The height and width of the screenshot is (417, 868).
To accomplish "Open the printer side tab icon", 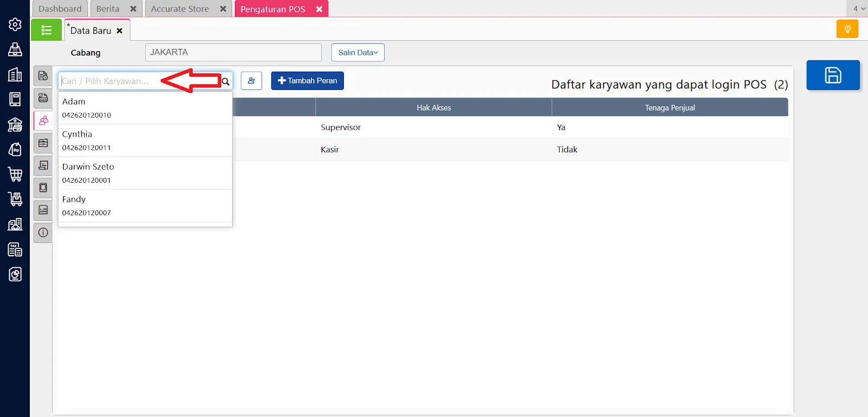I will tap(43, 210).
